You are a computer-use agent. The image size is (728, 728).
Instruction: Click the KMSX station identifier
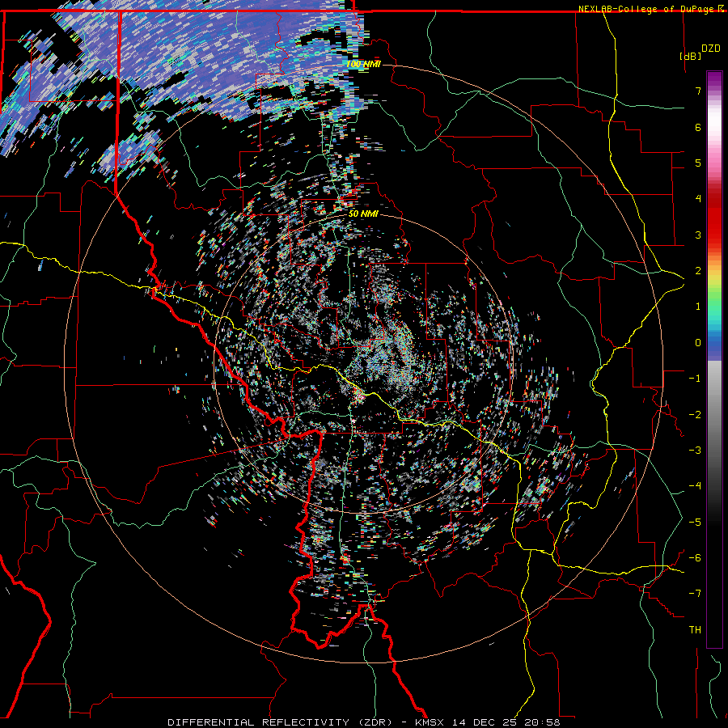pos(430,722)
